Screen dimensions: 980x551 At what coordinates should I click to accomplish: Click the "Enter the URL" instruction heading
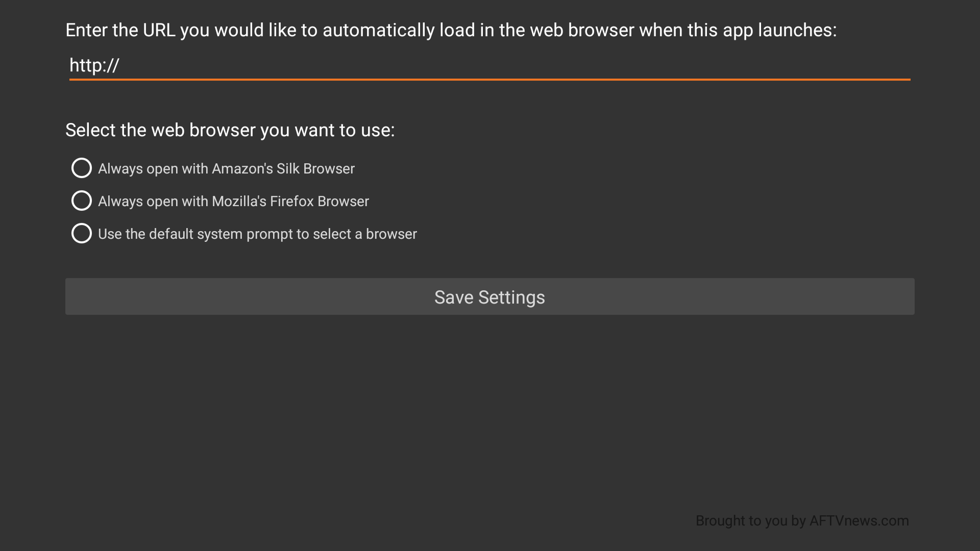451,30
